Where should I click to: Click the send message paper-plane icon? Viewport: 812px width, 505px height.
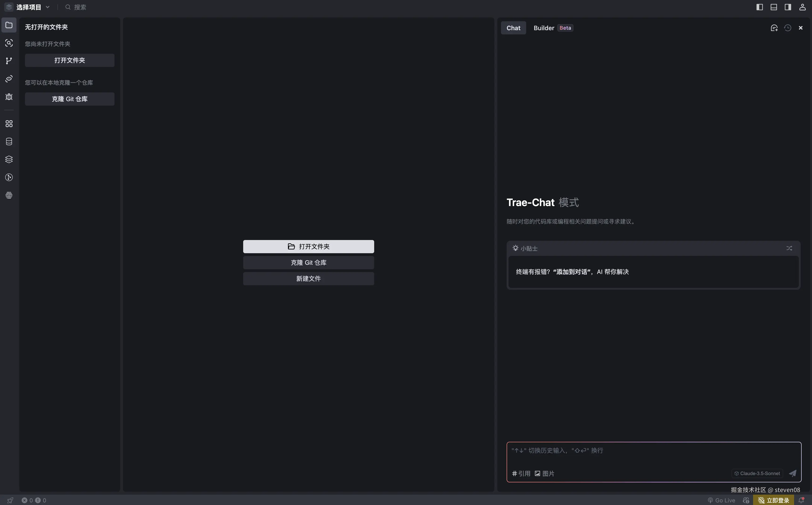click(x=793, y=473)
